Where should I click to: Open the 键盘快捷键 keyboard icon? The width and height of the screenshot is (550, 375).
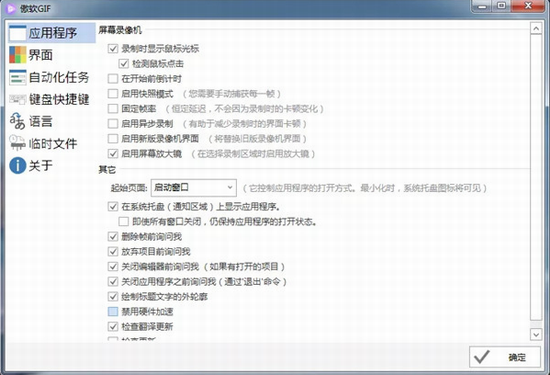18,99
